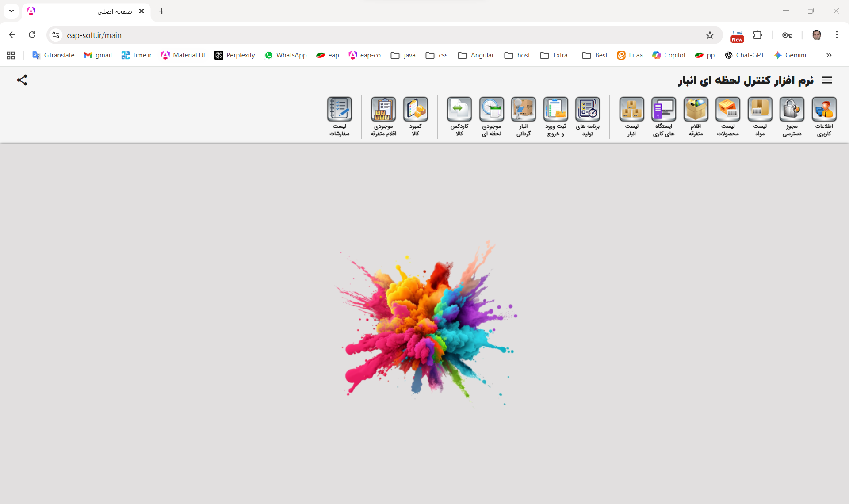The image size is (849, 504).
Task: Show more bookmarks via the chevron overflow
Action: (829, 55)
